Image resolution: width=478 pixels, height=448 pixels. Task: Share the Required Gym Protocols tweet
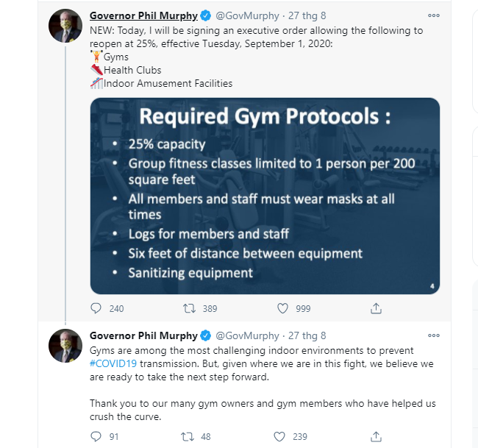pyautogui.click(x=376, y=308)
